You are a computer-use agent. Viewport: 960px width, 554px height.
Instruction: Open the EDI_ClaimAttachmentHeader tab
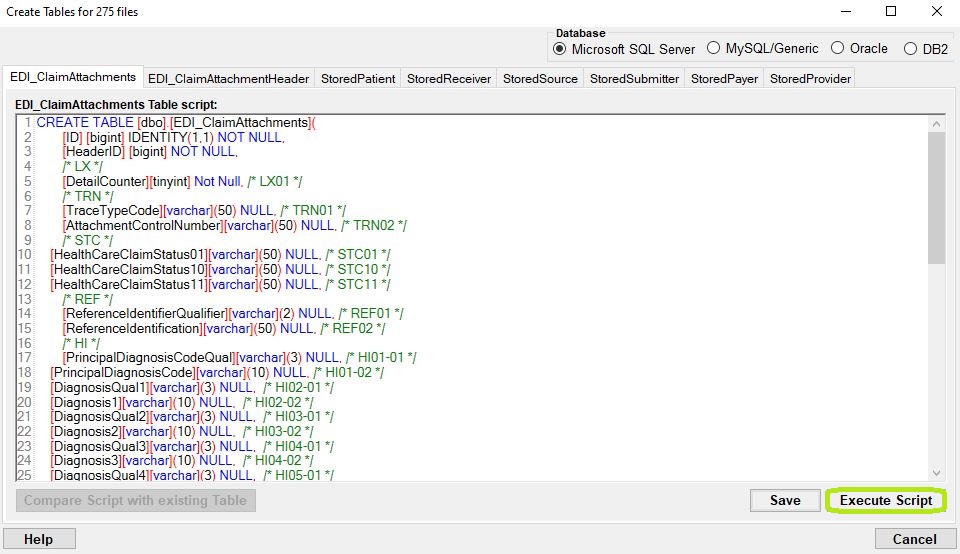228,79
